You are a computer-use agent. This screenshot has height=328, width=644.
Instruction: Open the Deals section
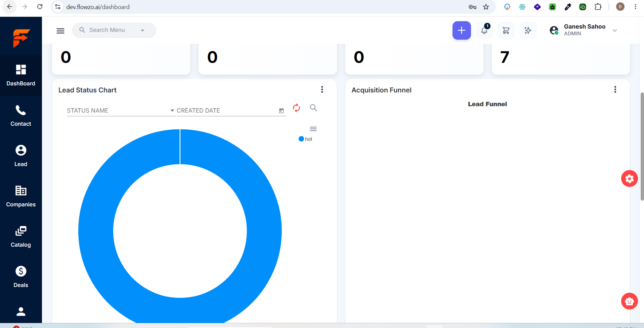click(x=21, y=277)
